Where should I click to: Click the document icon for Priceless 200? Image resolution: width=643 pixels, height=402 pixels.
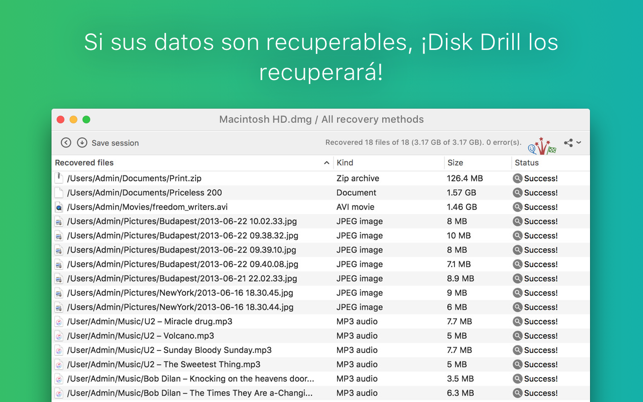coord(59,192)
